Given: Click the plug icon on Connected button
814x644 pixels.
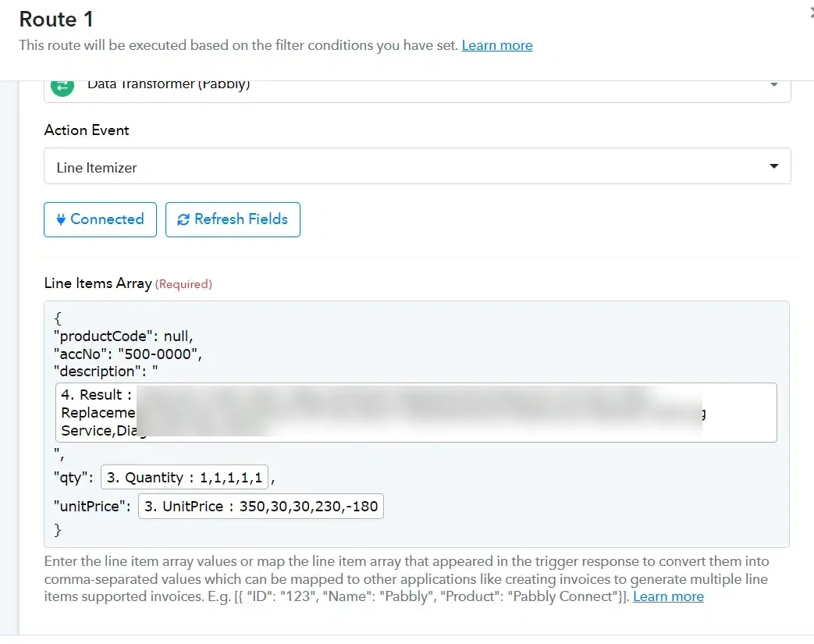Looking at the screenshot, I should [61, 219].
